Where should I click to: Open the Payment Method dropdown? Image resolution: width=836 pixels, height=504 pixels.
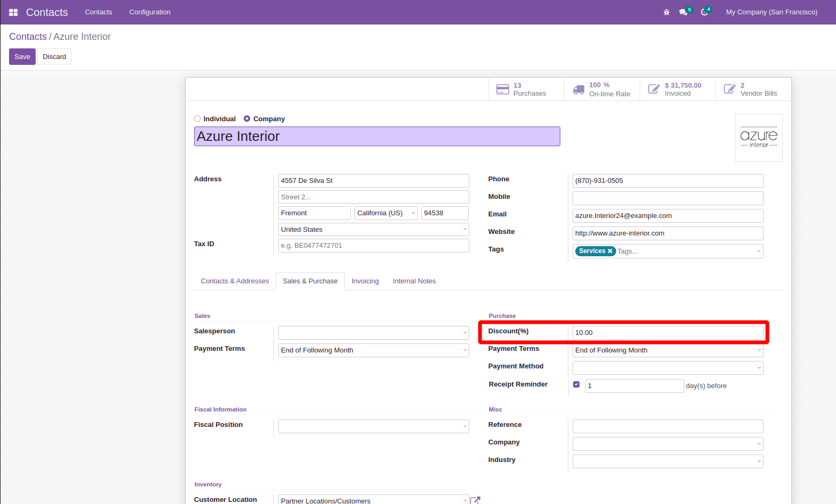[668, 368]
